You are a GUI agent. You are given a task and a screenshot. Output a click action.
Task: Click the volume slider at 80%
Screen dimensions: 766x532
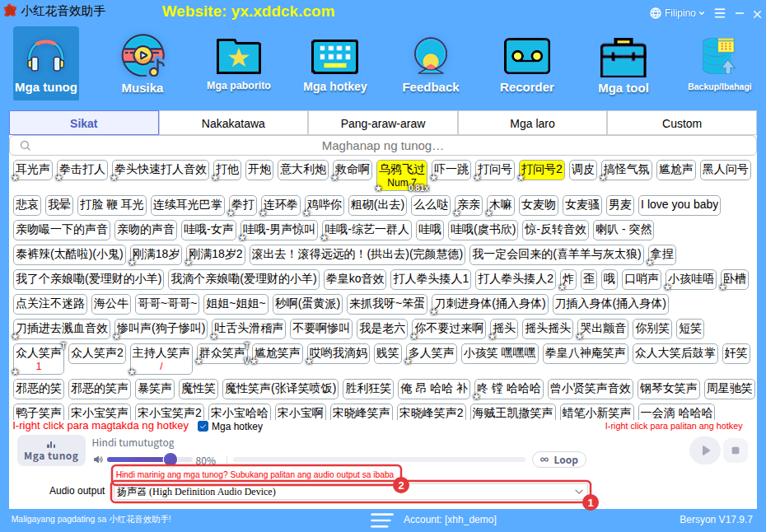pos(149,460)
